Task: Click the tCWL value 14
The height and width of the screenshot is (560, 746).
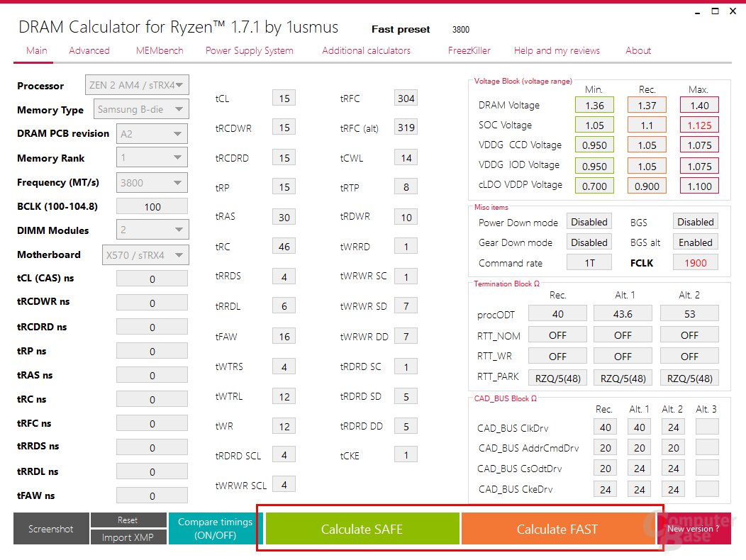Action: click(406, 157)
